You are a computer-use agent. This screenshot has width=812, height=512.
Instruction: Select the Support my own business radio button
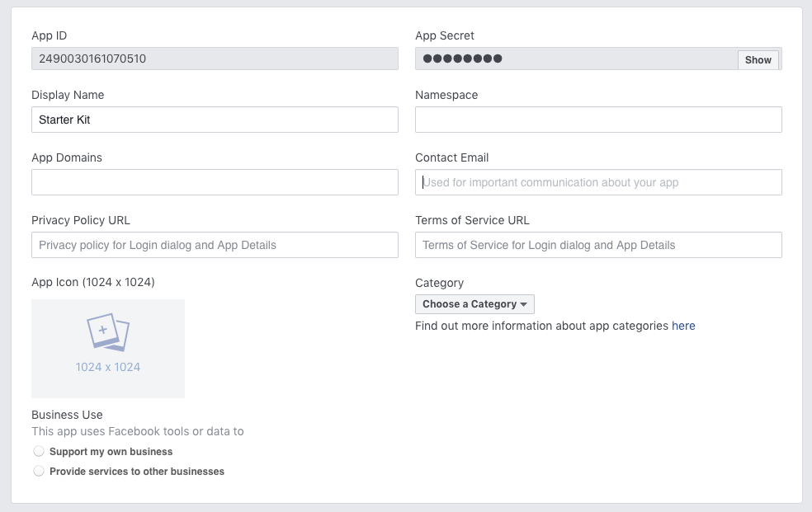click(39, 451)
